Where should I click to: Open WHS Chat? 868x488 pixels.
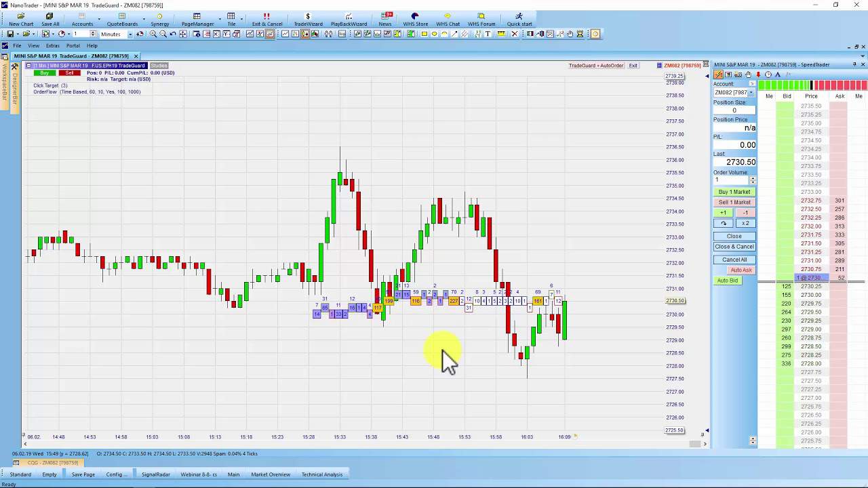(x=448, y=19)
